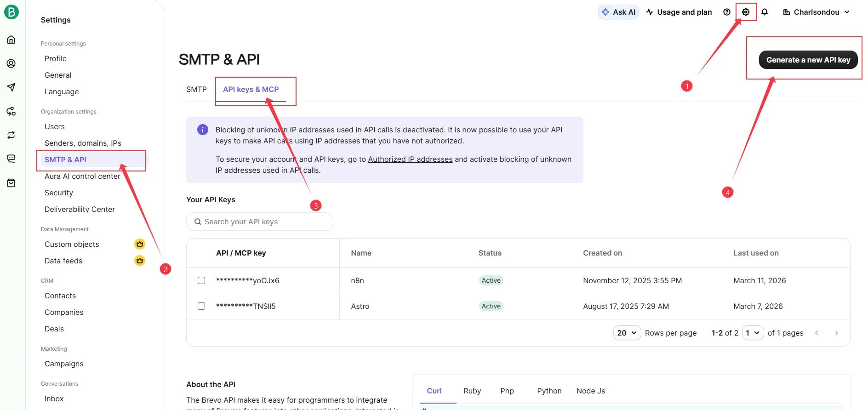Click the search magnifier icon
This screenshot has width=868, height=410.
click(198, 222)
